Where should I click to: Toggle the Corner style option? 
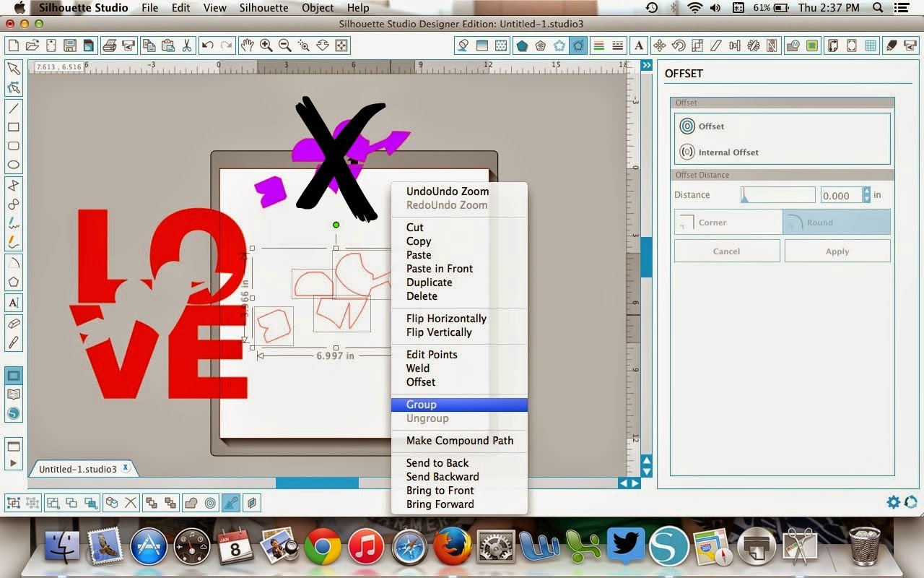pos(728,223)
